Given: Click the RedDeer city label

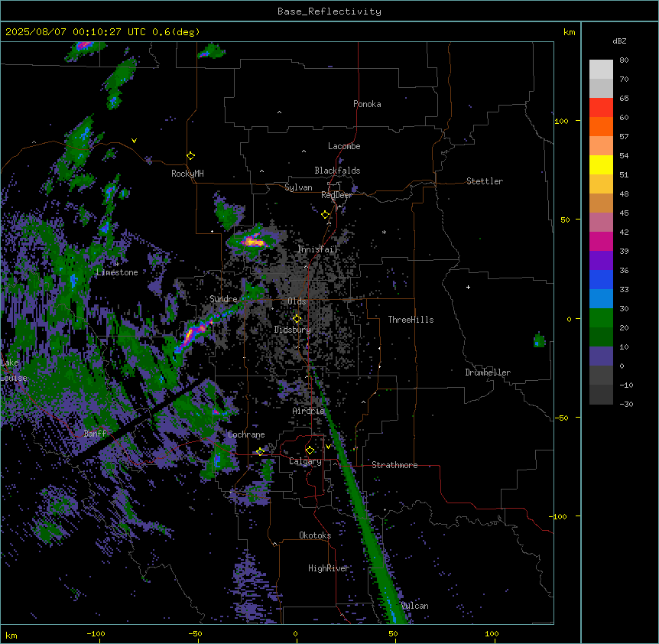Looking at the screenshot, I should (336, 195).
